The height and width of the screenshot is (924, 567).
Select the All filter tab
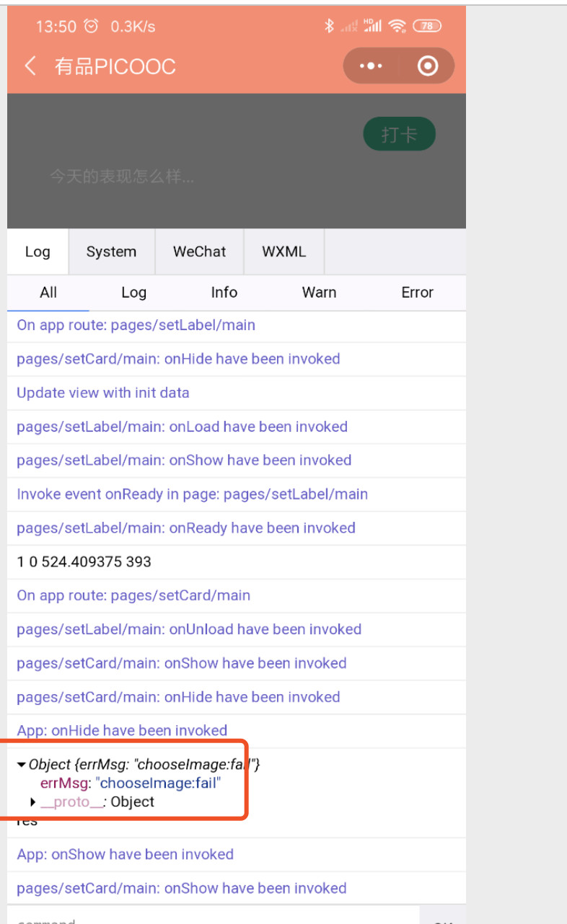[48, 292]
